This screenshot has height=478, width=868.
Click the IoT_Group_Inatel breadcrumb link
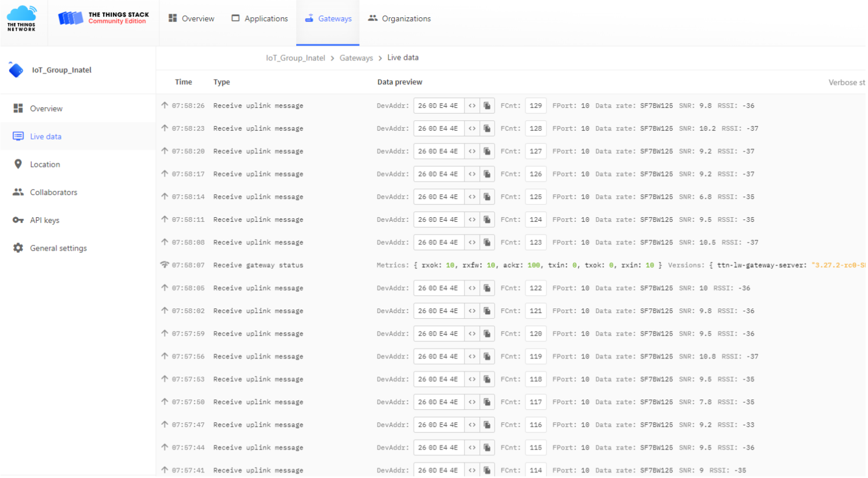pyautogui.click(x=295, y=58)
